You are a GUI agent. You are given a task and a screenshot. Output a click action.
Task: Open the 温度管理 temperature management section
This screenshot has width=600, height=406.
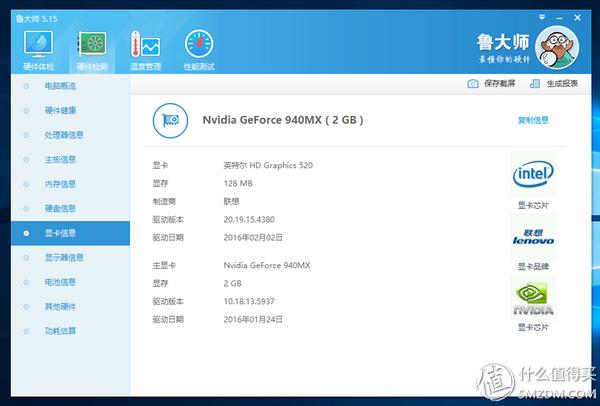point(146,50)
